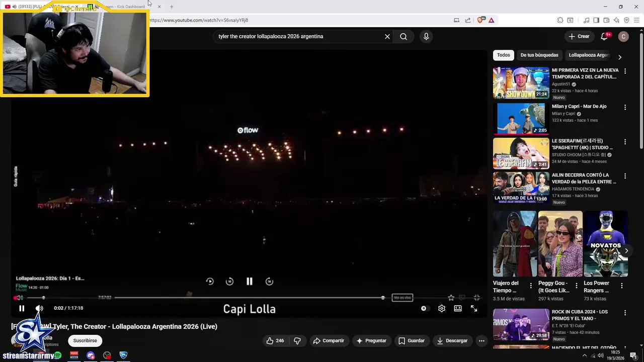Open the player settings gear
This screenshot has width=644, height=362.
point(442,308)
